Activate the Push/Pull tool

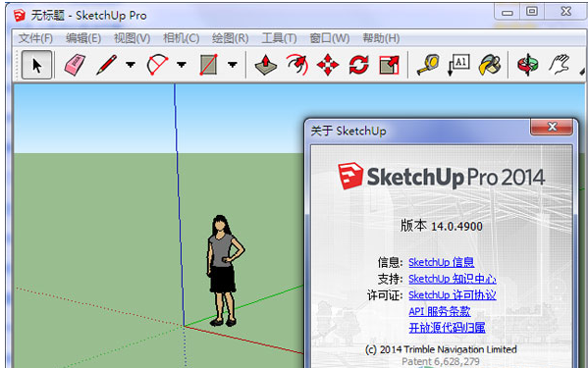(x=265, y=65)
